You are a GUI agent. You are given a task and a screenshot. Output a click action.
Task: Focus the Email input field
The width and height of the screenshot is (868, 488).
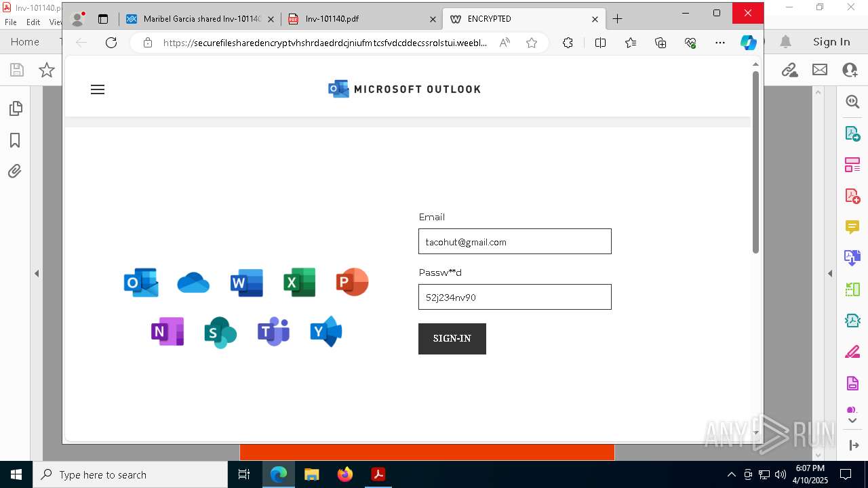(x=515, y=241)
